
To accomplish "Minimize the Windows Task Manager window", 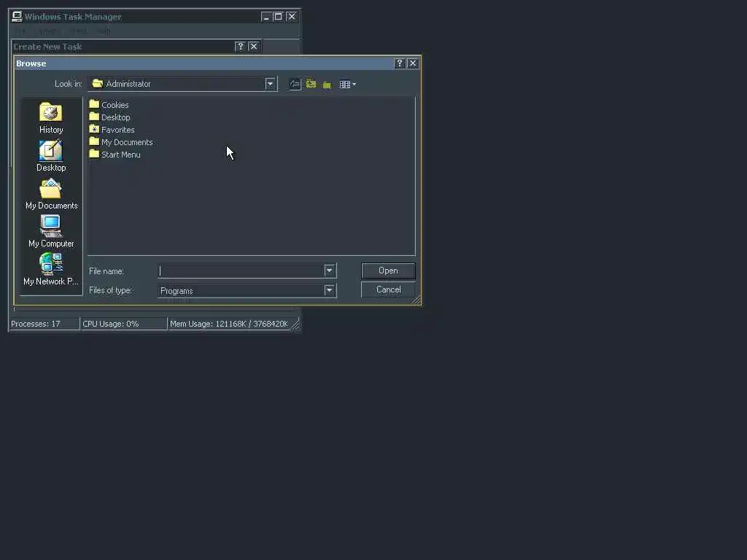I will (x=266, y=17).
